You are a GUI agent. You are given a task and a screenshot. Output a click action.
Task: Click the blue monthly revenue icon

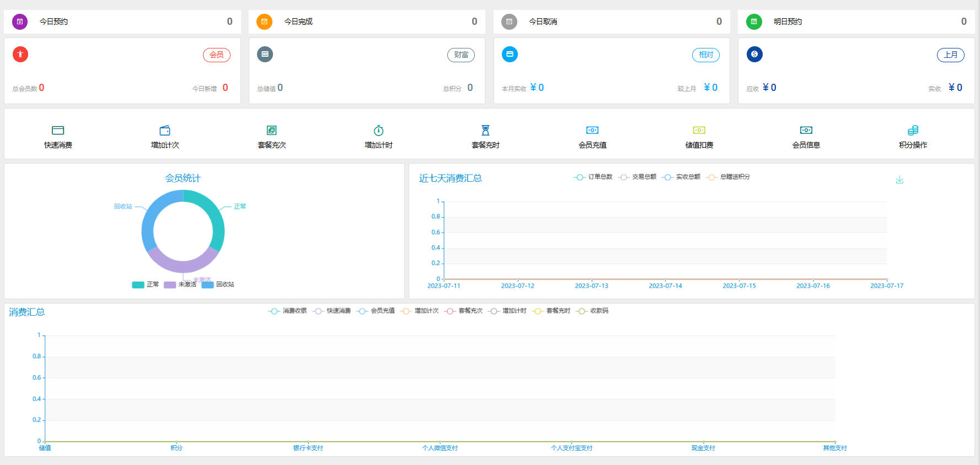[x=510, y=54]
